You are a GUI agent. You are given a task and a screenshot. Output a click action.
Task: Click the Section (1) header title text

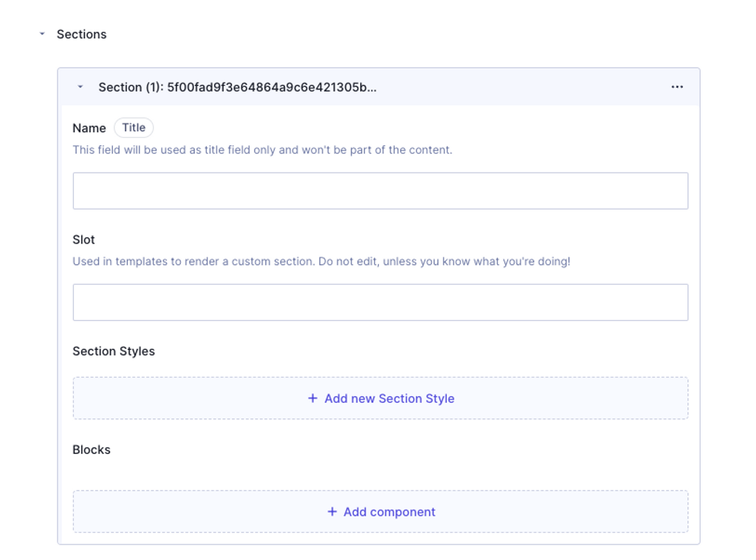click(x=238, y=87)
